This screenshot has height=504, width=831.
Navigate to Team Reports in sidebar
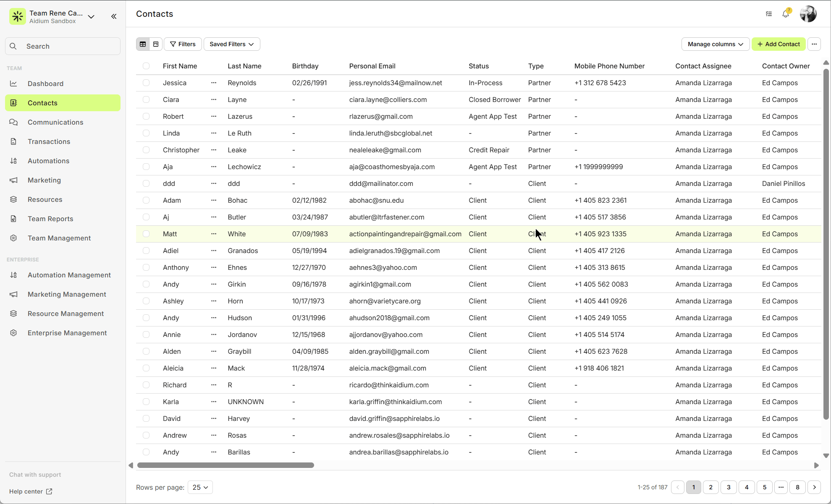tap(50, 219)
